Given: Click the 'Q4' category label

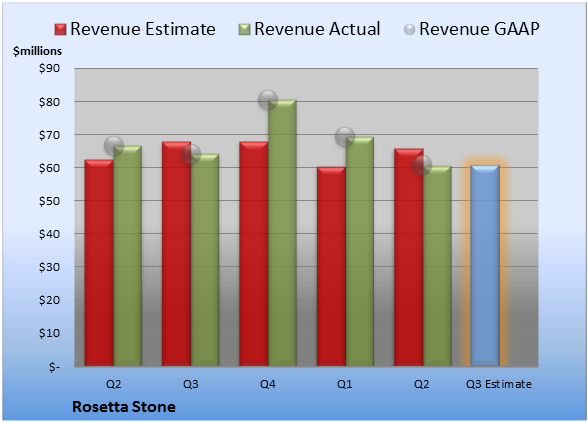Looking at the screenshot, I should tap(268, 384).
